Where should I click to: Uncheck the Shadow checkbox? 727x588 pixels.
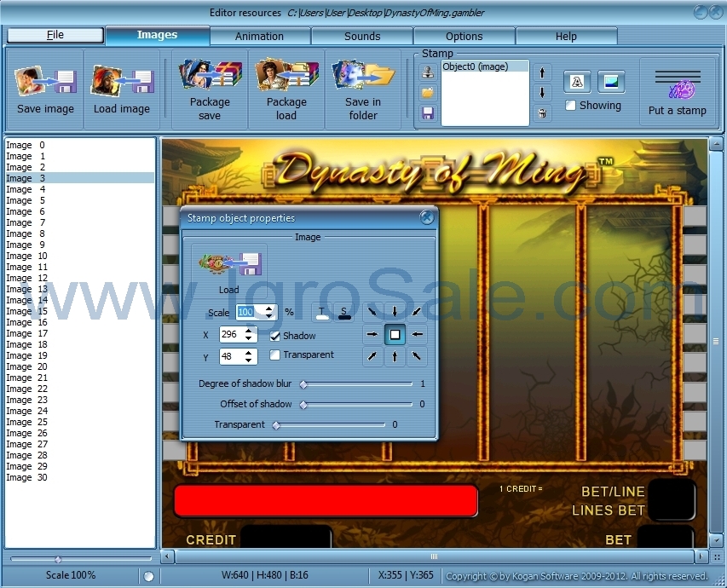[x=275, y=336]
